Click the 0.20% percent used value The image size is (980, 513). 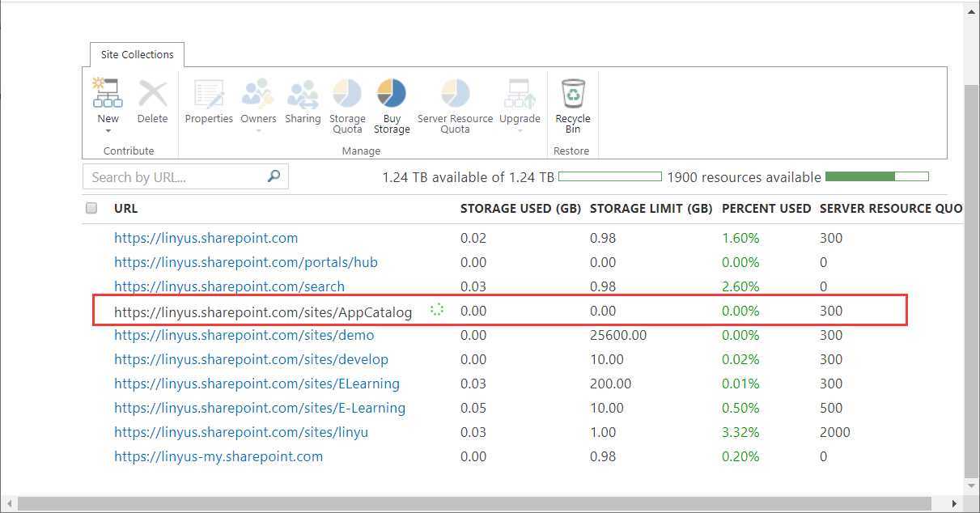pyautogui.click(x=740, y=456)
